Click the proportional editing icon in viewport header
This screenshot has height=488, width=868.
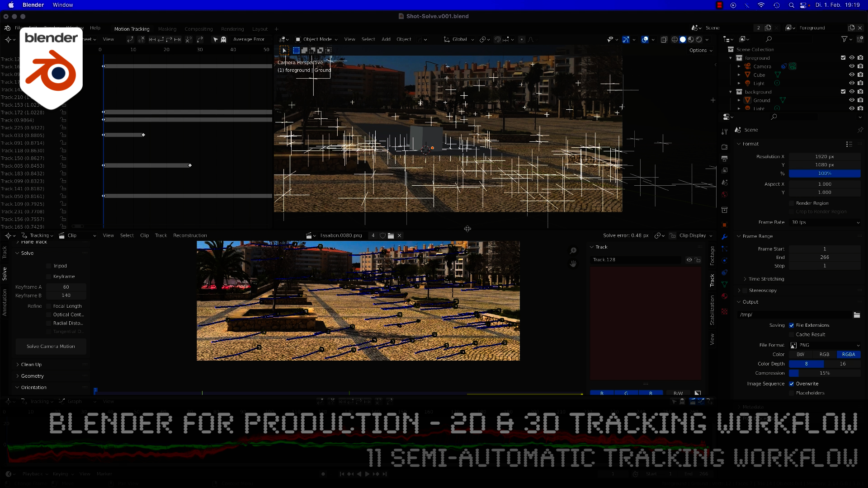tap(522, 39)
